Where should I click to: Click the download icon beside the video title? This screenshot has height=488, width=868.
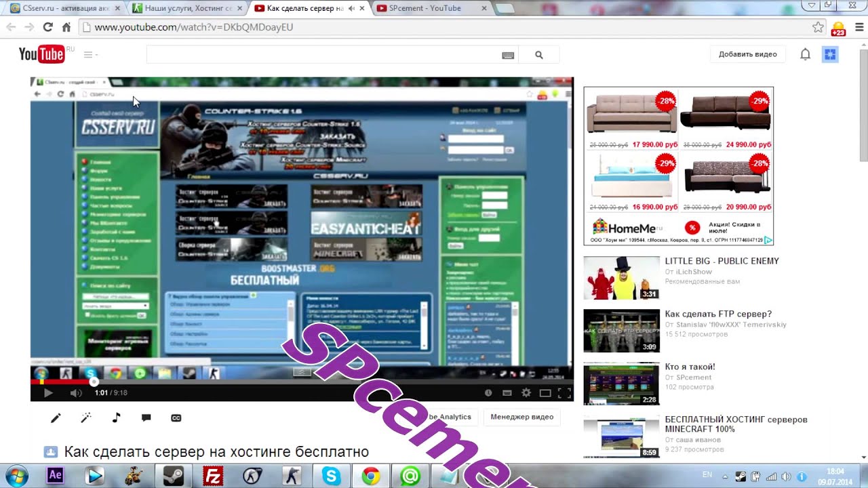click(x=51, y=452)
